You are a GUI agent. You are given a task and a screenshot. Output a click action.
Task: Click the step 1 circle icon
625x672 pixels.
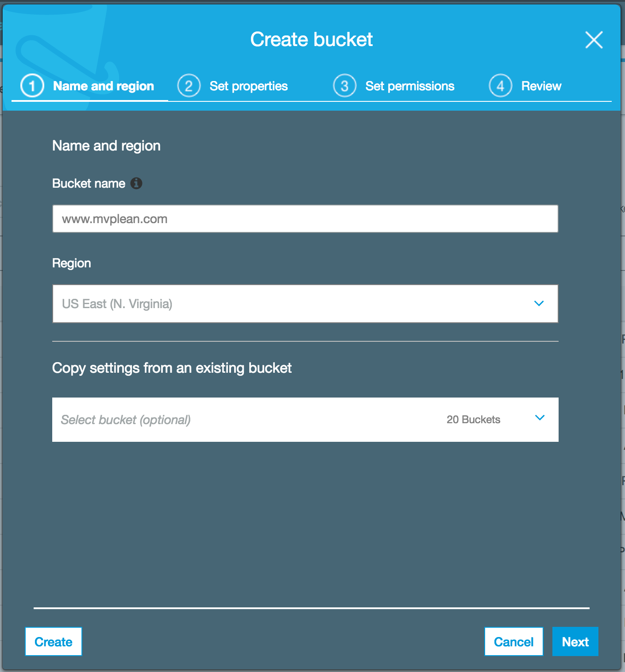tap(32, 86)
